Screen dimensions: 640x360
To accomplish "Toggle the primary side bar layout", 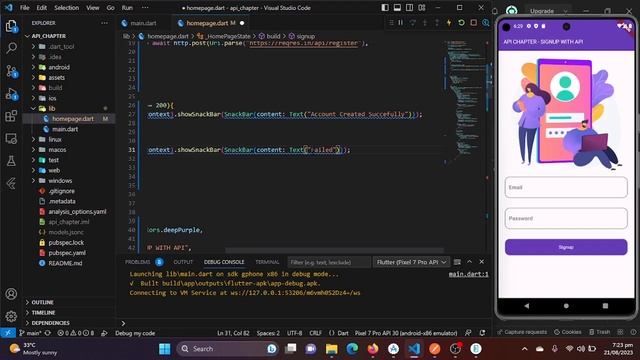I will (385, 7).
